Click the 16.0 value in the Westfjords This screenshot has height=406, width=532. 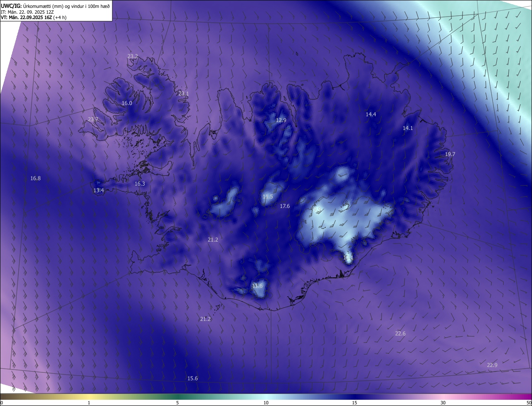coord(127,103)
